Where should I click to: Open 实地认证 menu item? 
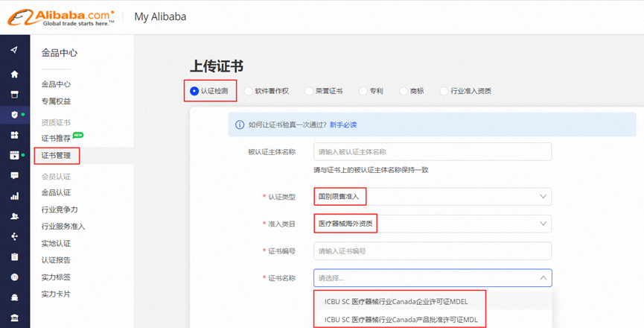(x=56, y=243)
